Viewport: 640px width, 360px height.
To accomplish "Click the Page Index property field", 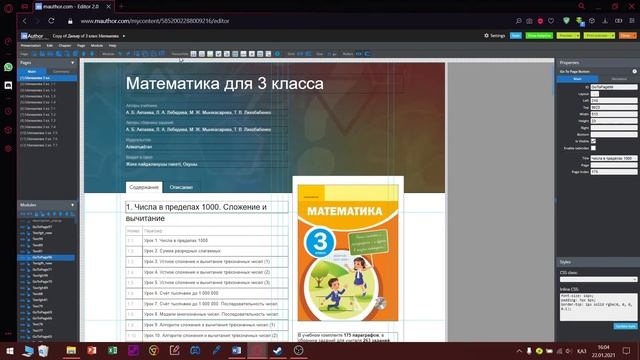I will pyautogui.click(x=613, y=172).
